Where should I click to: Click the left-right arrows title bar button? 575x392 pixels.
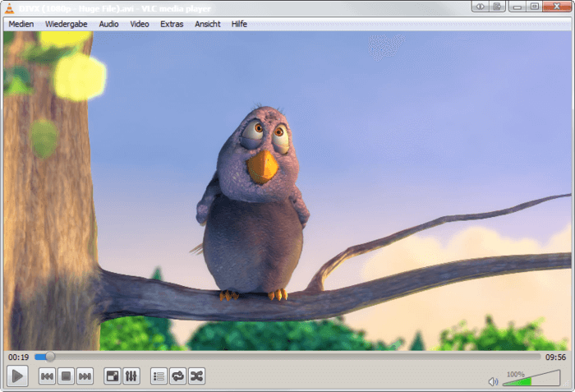480,7
